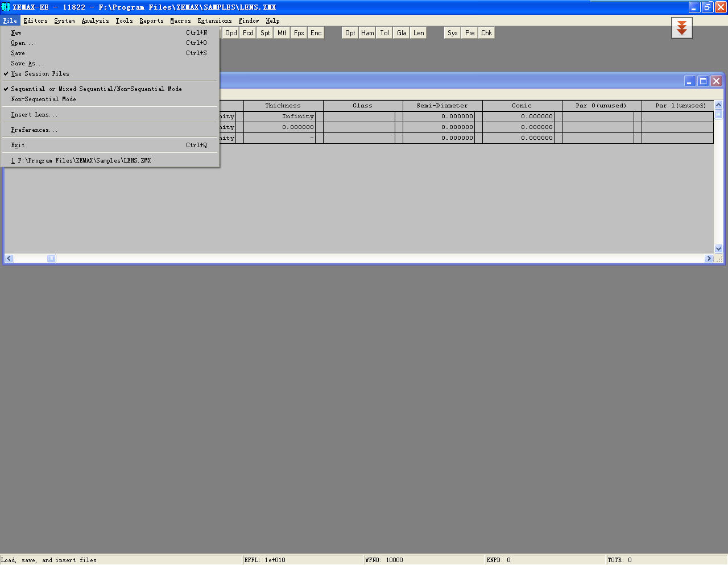Image resolution: width=728 pixels, height=565 pixels.
Task: Open the Sys system data button
Action: [453, 33]
